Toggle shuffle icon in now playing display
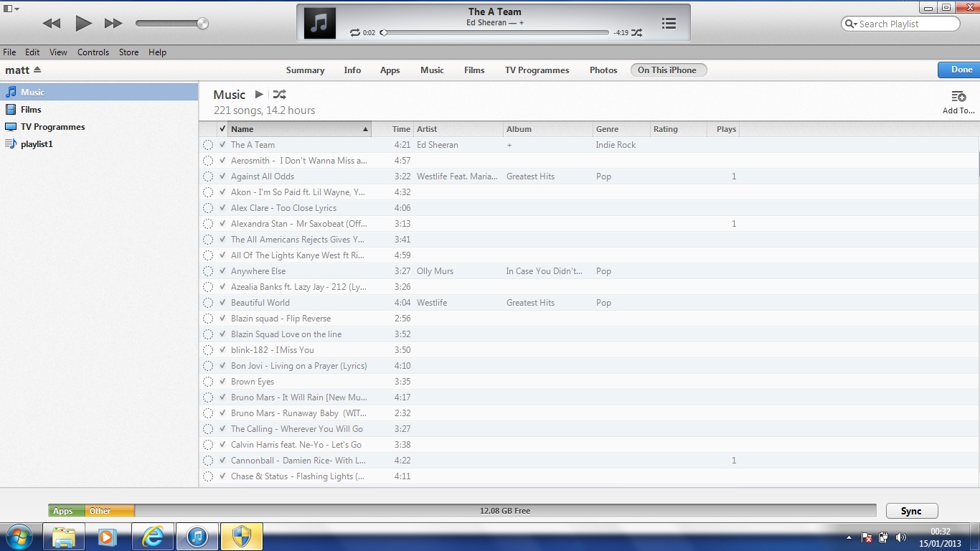This screenshot has width=980, height=551. pos(636,33)
